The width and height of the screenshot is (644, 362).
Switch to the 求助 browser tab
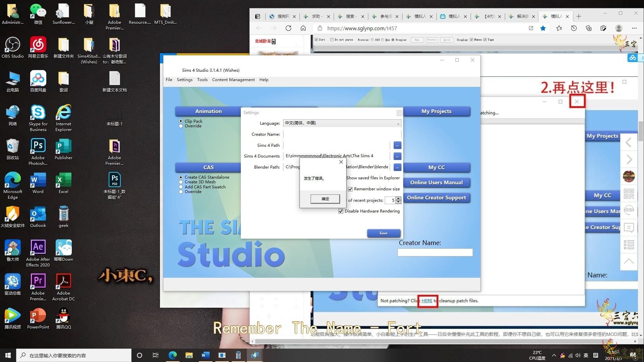[317, 16]
